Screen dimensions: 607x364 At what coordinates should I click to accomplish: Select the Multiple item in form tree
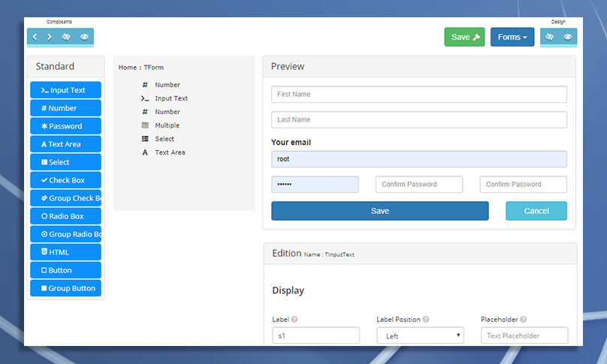coord(167,125)
